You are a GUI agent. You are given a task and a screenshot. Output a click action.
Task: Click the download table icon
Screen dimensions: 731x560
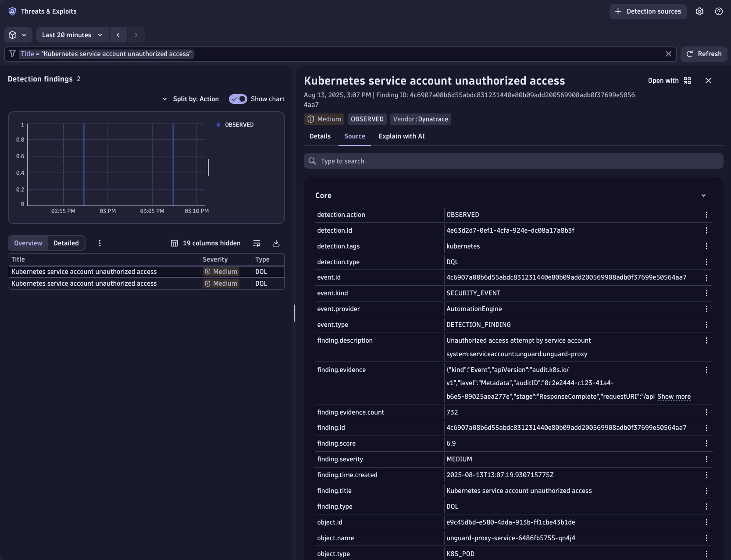coord(276,243)
